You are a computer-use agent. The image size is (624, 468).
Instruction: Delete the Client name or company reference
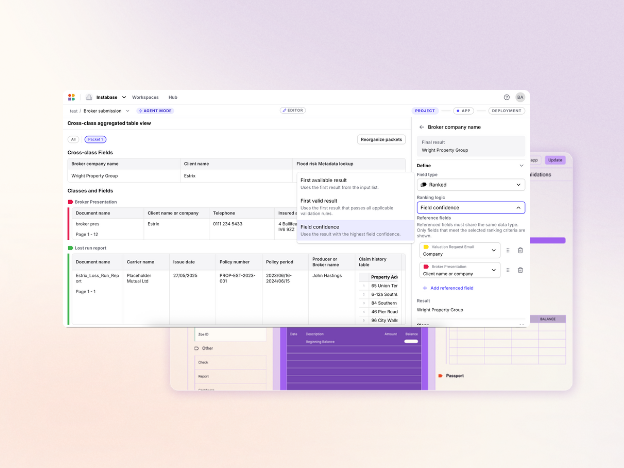coord(520,270)
